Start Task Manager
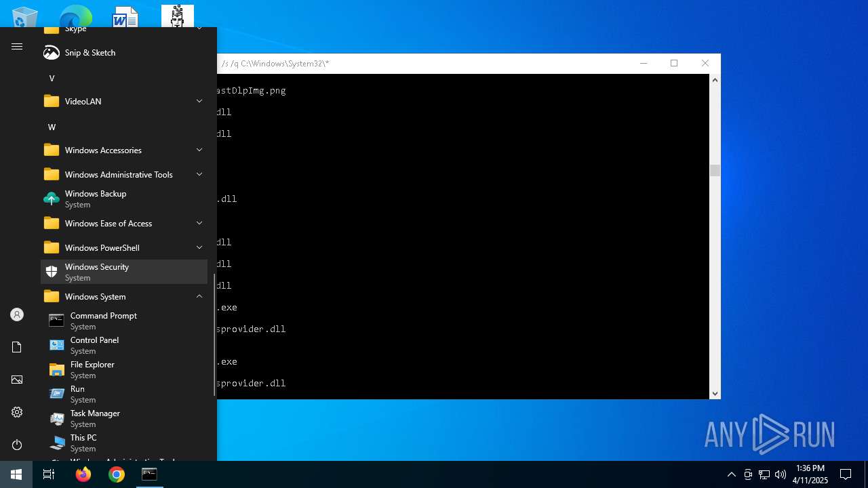The width and height of the screenshot is (868, 488). tap(124, 418)
